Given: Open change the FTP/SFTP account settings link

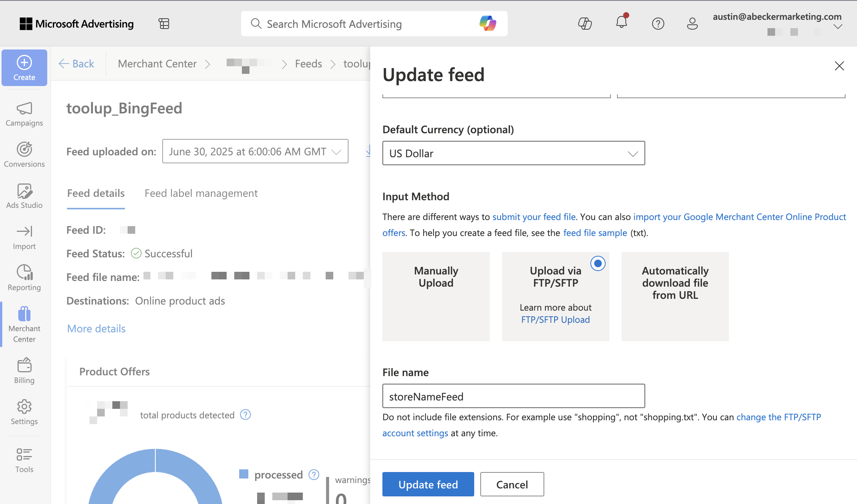Looking at the screenshot, I should pyautogui.click(x=601, y=425).
